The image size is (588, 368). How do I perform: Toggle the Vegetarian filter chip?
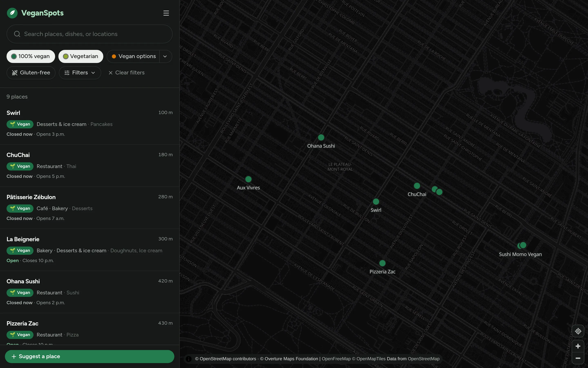(x=81, y=56)
